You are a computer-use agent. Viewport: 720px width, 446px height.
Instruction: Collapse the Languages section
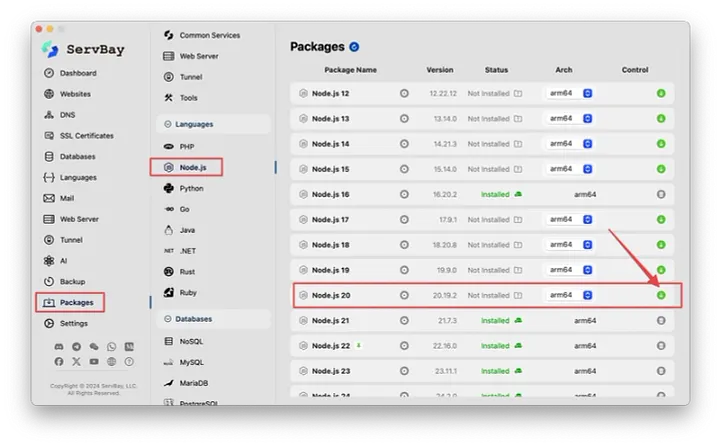tap(167, 124)
